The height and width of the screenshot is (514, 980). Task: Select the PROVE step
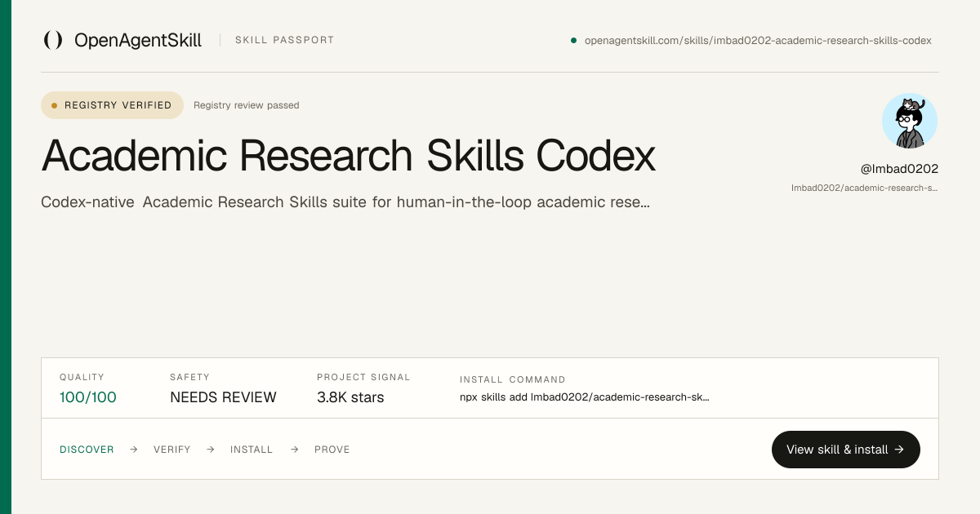[332, 450]
